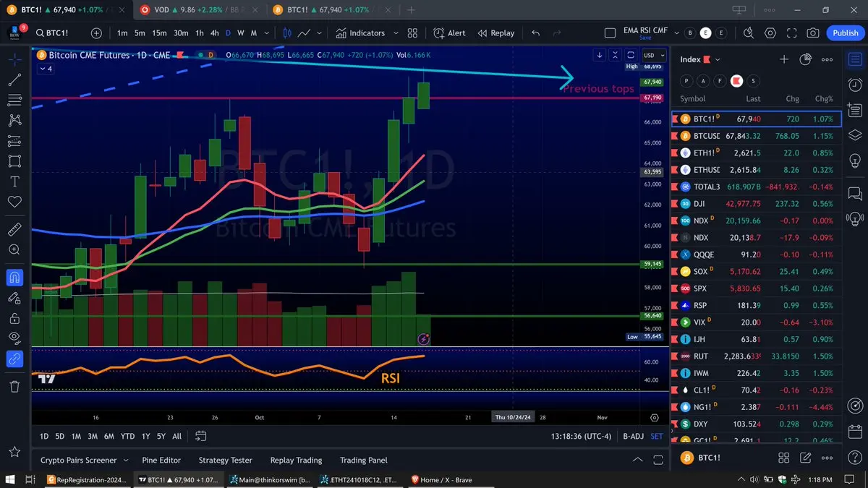The width and height of the screenshot is (868, 488).
Task: Expand the time interval dropdown
Action: (268, 33)
